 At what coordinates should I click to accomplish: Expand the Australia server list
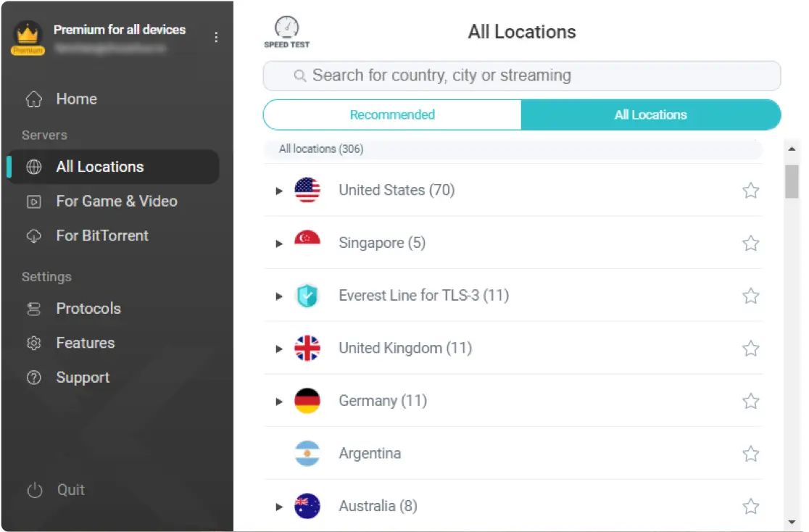(x=279, y=507)
